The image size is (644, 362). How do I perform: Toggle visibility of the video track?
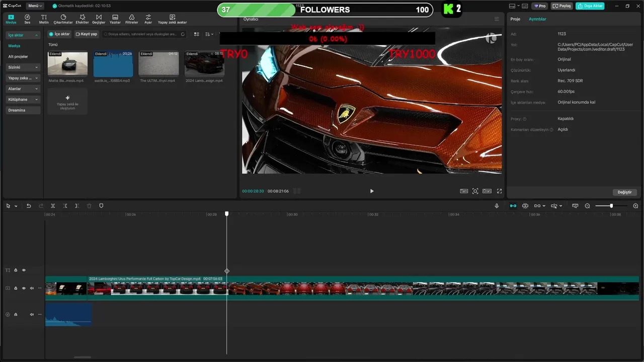click(x=24, y=288)
